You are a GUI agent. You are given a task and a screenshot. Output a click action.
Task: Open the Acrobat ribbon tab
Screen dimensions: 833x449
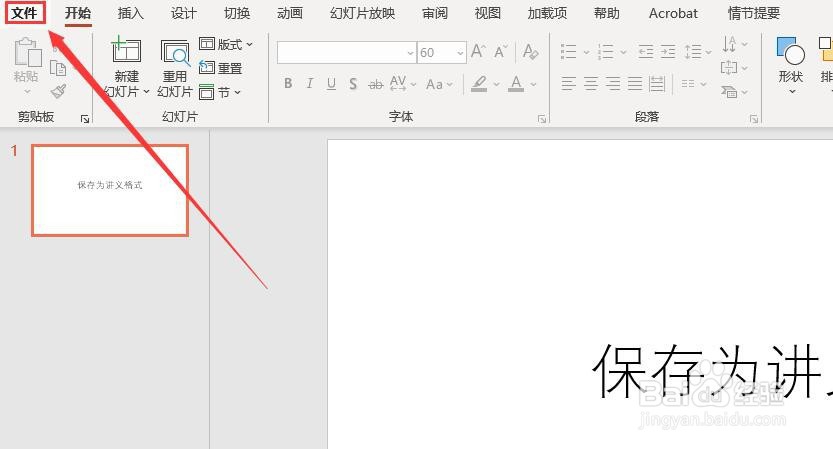click(673, 13)
